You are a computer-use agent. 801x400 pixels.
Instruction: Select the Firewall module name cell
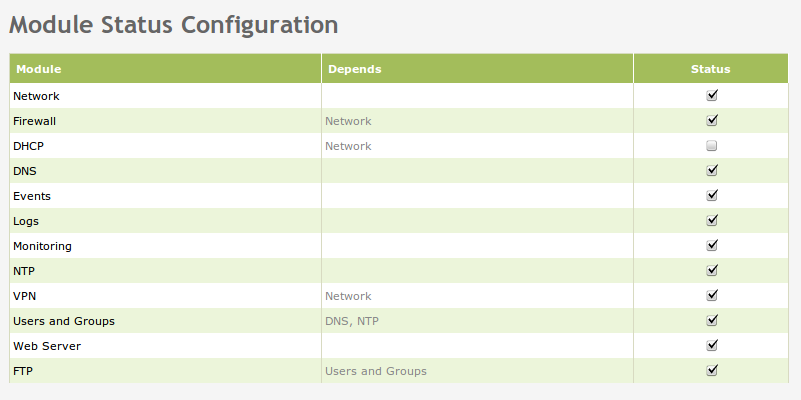(x=35, y=121)
